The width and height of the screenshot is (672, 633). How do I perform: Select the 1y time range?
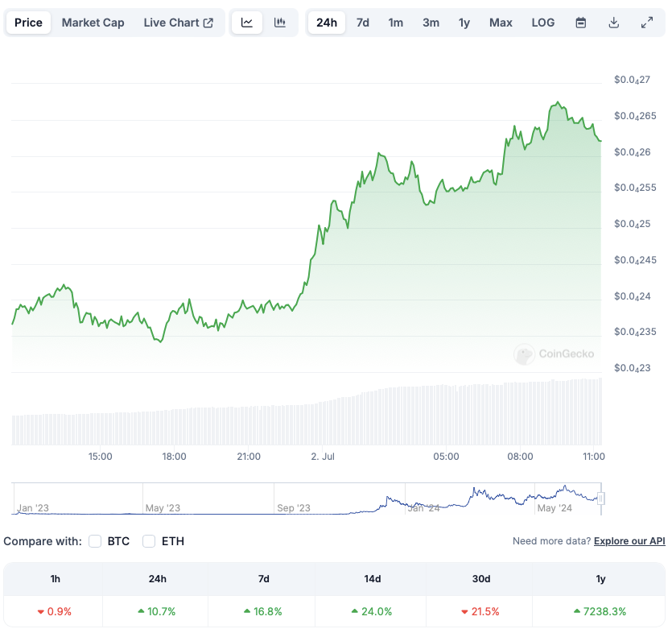(464, 23)
